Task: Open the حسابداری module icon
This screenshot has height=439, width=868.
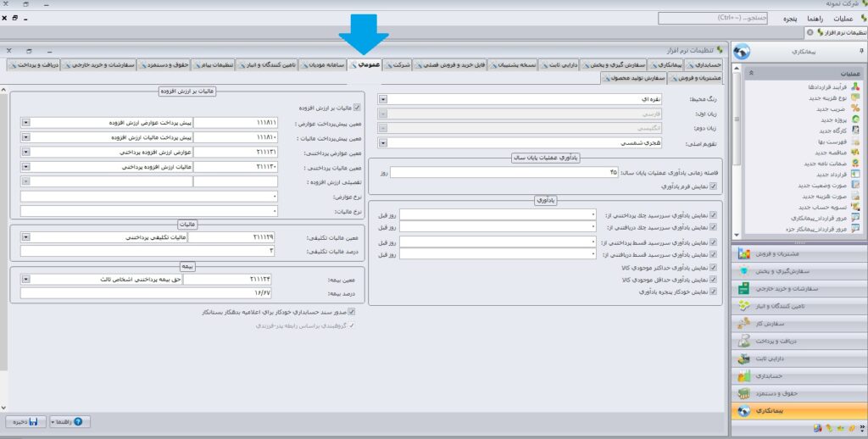Action: click(744, 376)
